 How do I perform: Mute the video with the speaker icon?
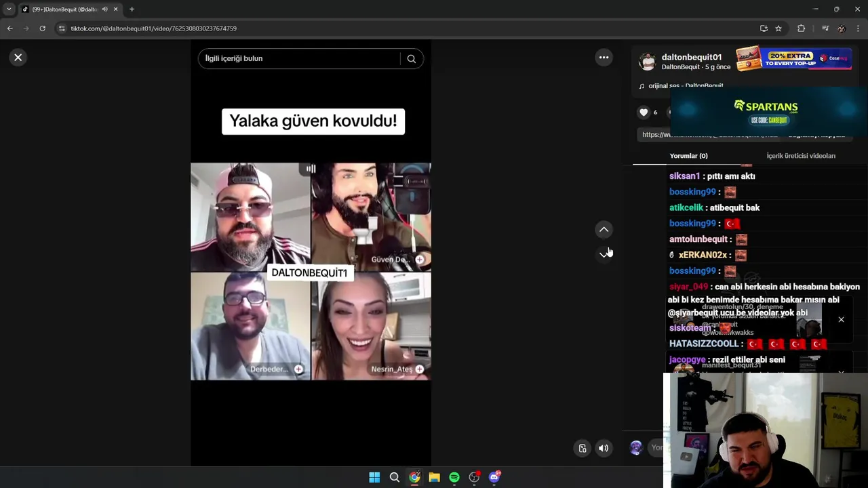603,448
